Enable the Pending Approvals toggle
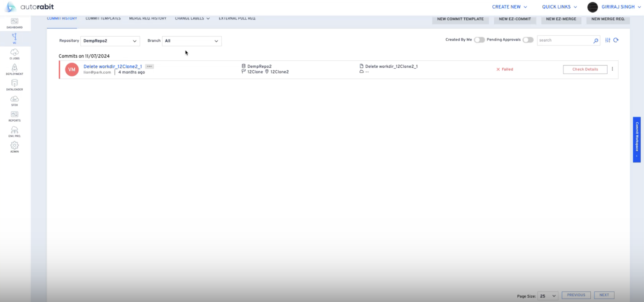The image size is (644, 302). (528, 40)
